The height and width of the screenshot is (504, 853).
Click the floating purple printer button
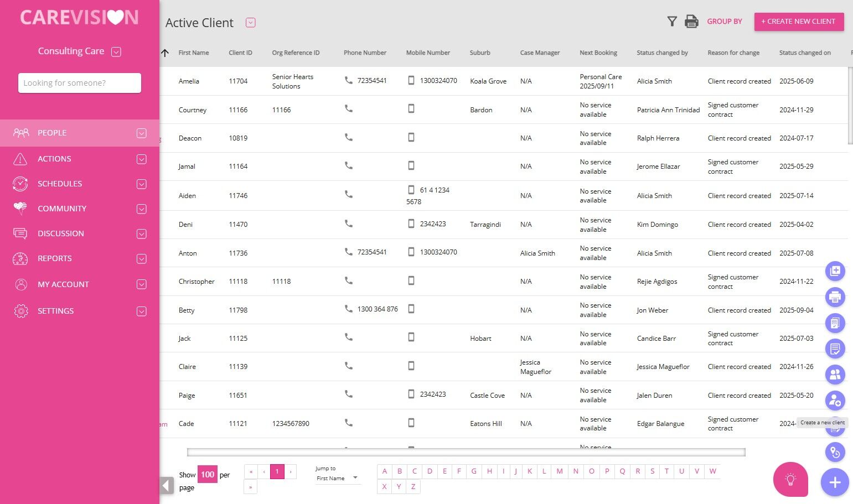[835, 297]
